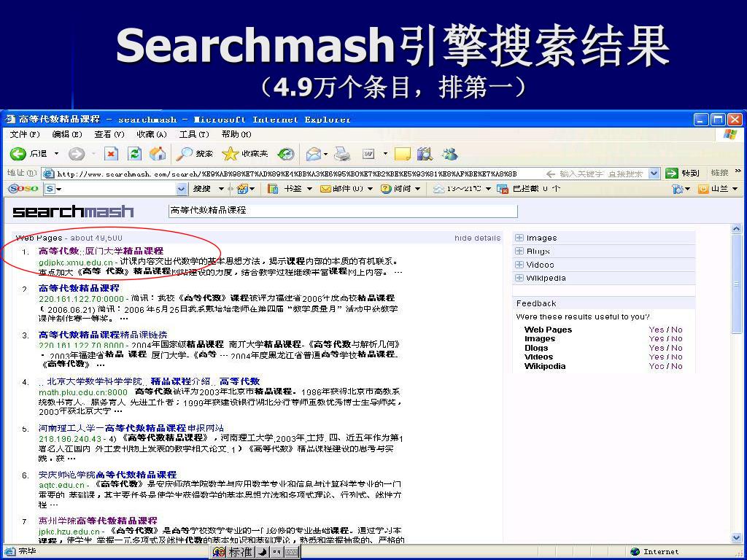
Task: Open the Back button history dropdown arrow
Action: click(56, 153)
